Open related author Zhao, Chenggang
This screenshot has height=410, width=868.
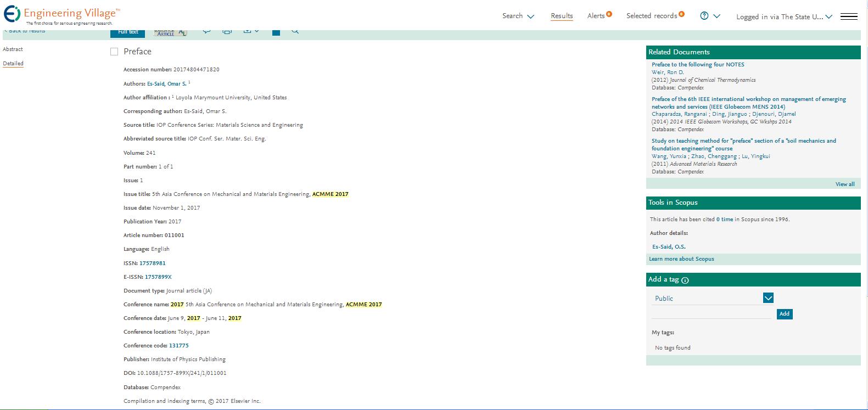pyautogui.click(x=714, y=156)
